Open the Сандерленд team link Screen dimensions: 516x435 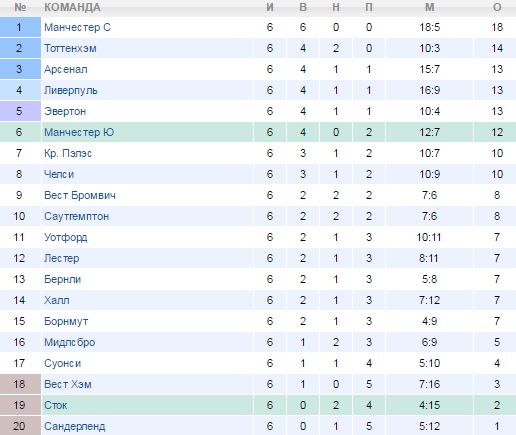(74, 426)
